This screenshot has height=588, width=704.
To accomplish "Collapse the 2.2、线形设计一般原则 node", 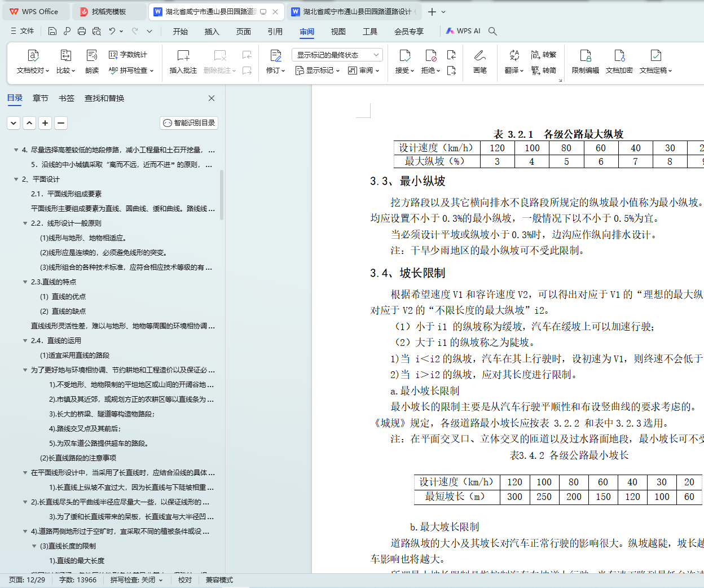I will pos(25,223).
